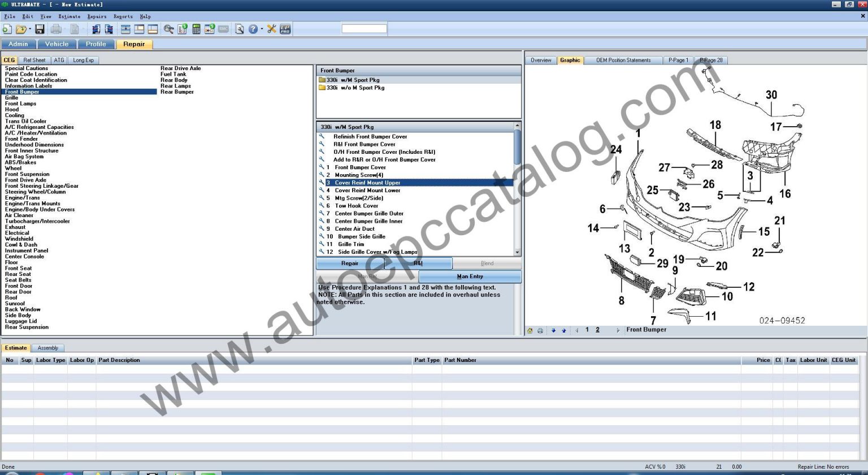This screenshot has height=475, width=868.
Task: Click the wrench icon beside Refinish Front Bumper Cover
Action: coord(322,136)
